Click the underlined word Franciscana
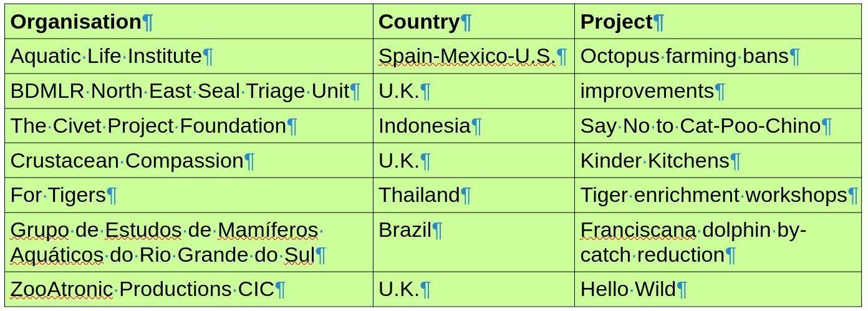868x311 pixels. 638,231
